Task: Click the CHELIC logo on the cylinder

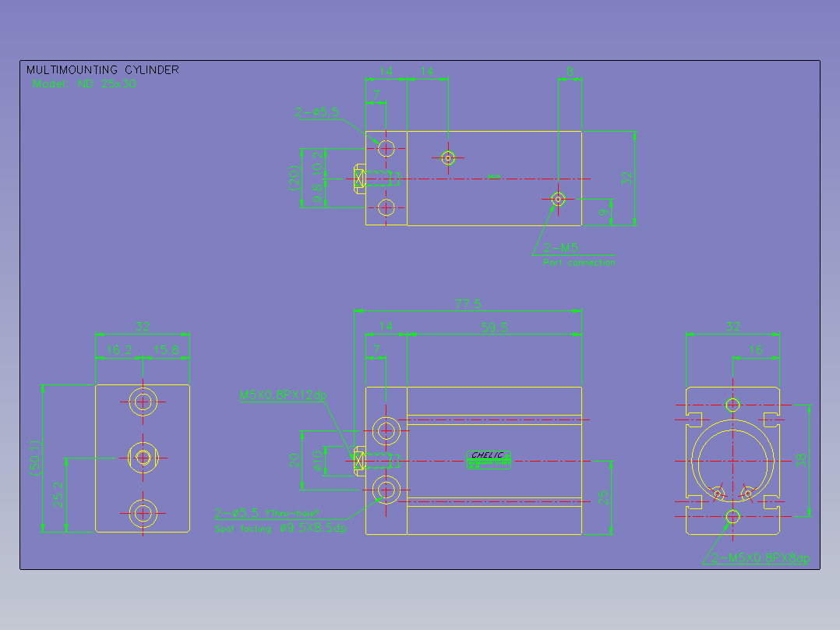Action: 489,459
